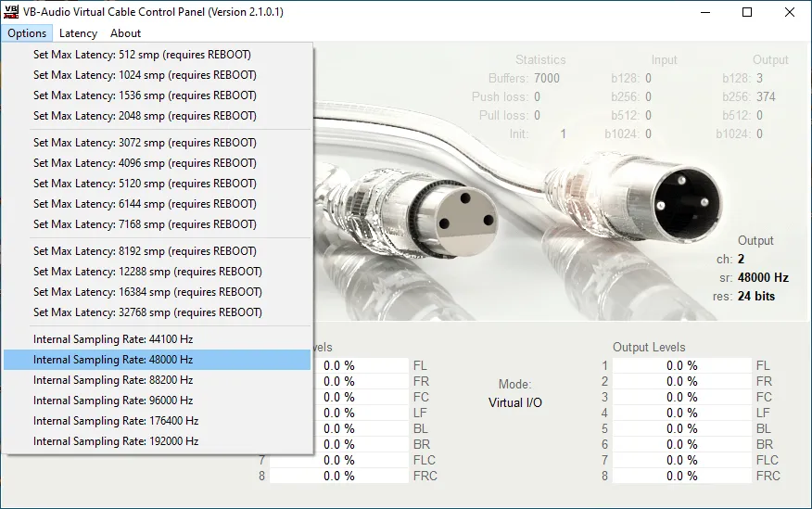The width and height of the screenshot is (812, 509).
Task: Select Internal Sampling Rate 48000 Hz
Action: click(113, 360)
